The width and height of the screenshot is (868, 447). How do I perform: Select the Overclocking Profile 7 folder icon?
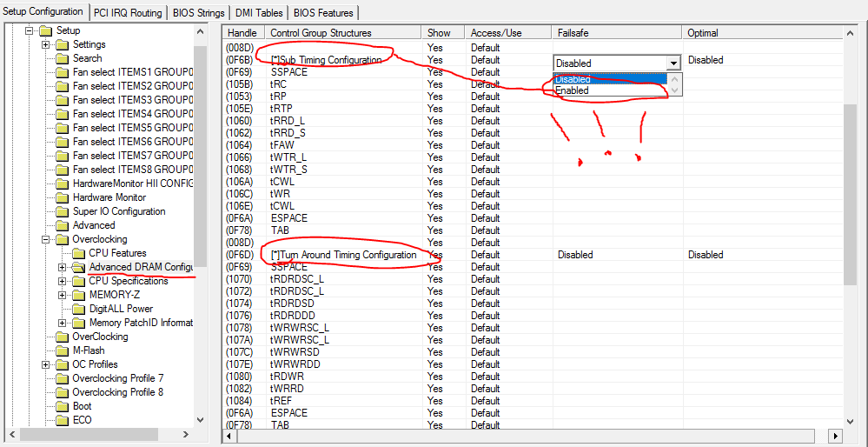tap(62, 378)
